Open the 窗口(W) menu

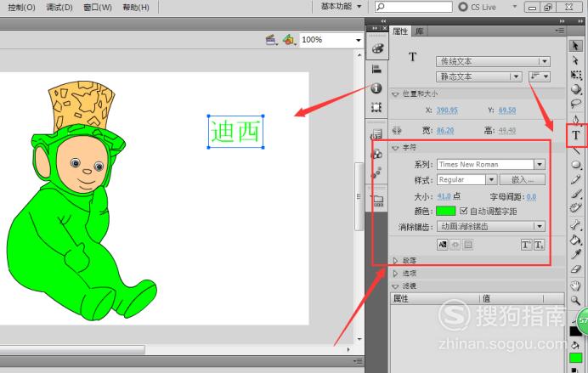tap(98, 7)
